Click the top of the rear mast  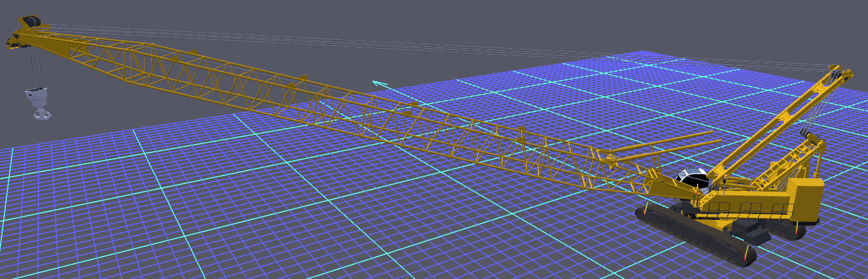point(840,73)
